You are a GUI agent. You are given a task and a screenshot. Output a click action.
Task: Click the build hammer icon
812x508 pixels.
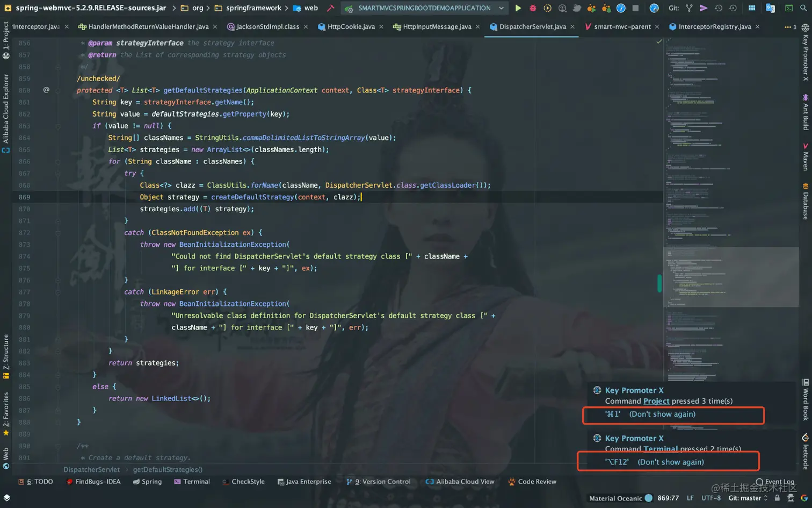point(331,8)
